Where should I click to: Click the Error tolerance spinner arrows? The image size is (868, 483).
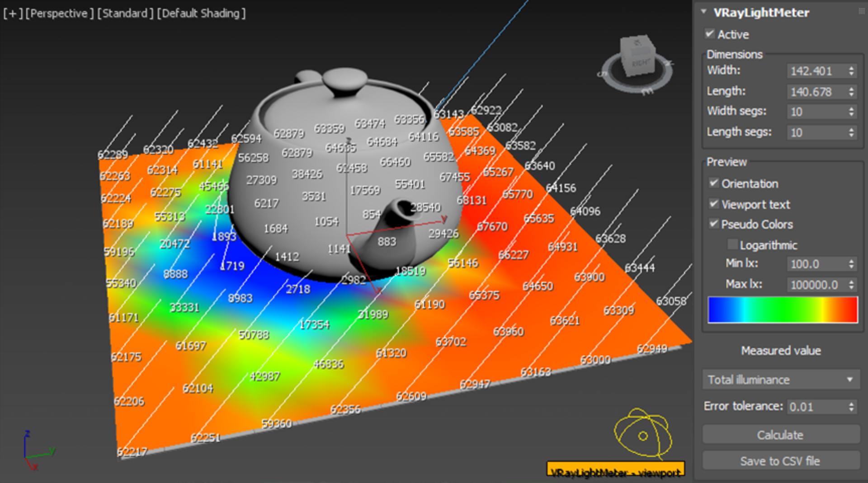[x=852, y=407]
